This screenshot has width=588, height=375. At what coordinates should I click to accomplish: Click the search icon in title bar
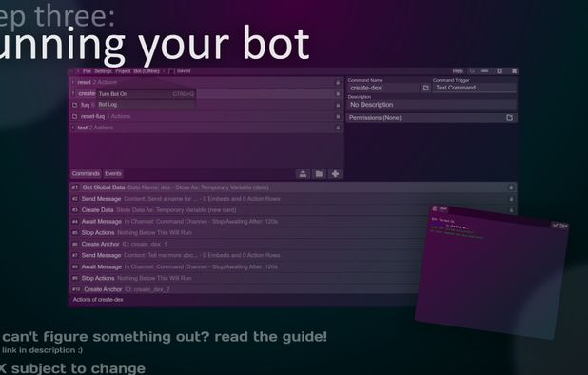(x=472, y=71)
